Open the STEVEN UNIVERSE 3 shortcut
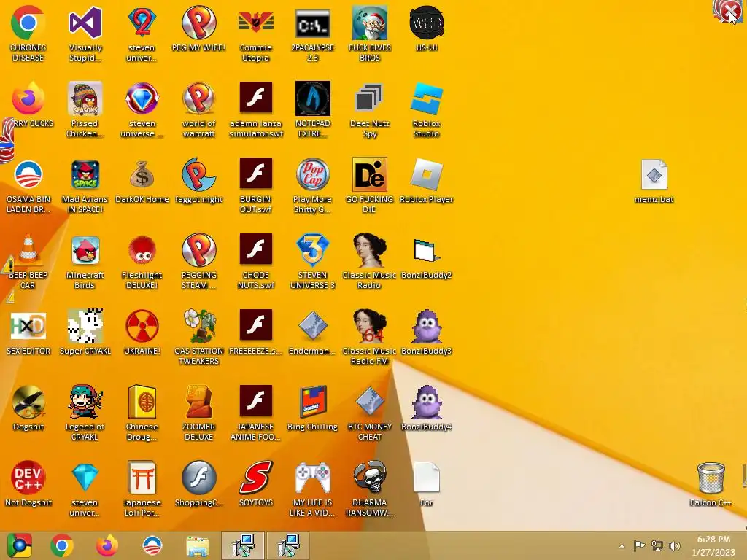Viewport: 747px width, 560px height. [312, 250]
